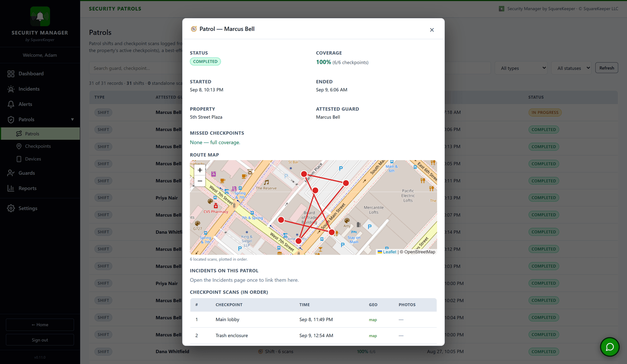Select the Dana Whitfield Aug 27 patrol row
Viewport: 627px width, 364px height.
(x=353, y=351)
